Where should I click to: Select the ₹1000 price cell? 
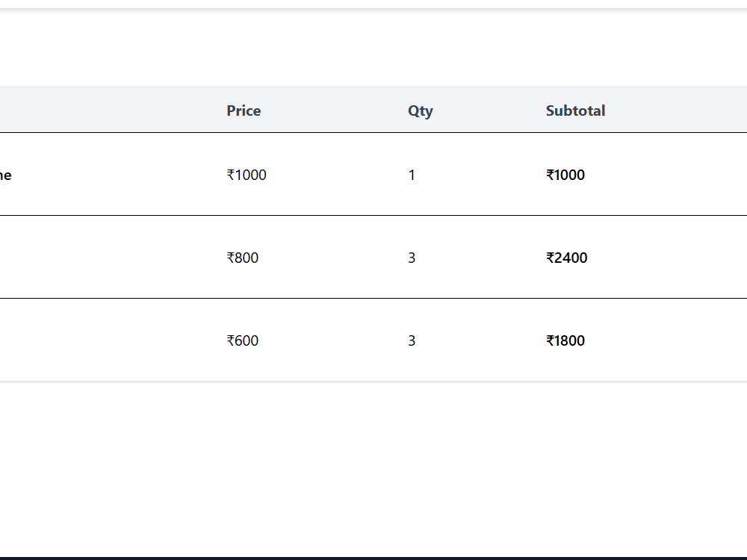pos(247,175)
